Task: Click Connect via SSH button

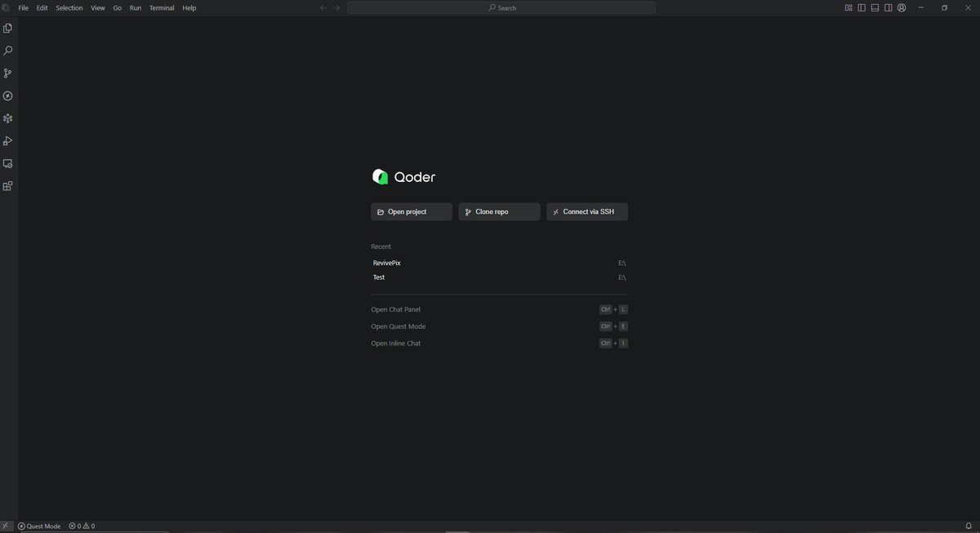Action: [587, 211]
